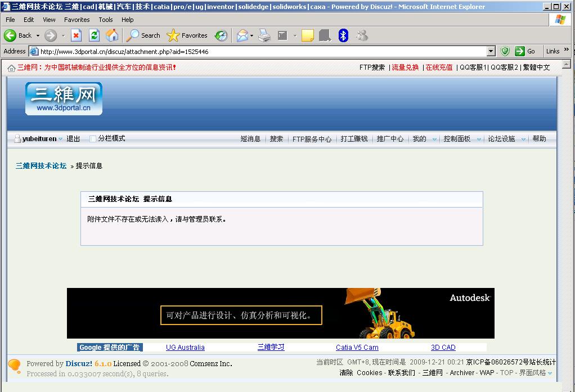Viewport: 575px width, 392px height.
Task: Open the Catia V5 Cam ad link
Action: (x=357, y=347)
